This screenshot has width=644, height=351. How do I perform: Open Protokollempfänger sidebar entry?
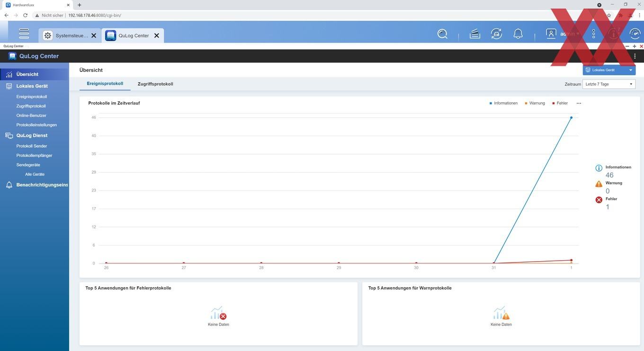pyautogui.click(x=34, y=156)
